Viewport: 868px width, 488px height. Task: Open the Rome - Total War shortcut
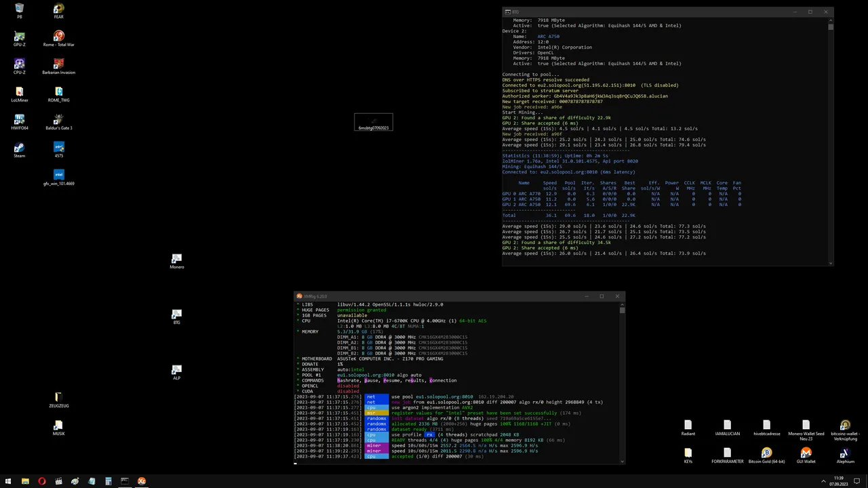[58, 38]
